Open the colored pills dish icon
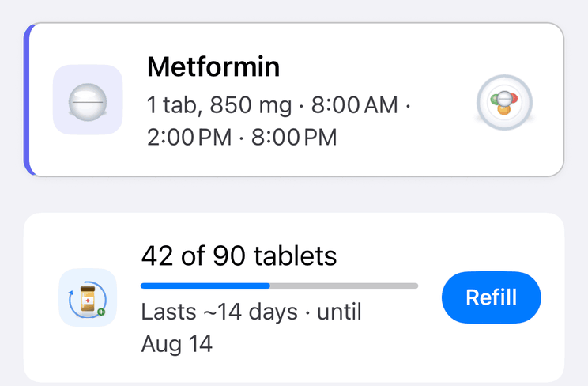The height and width of the screenshot is (386, 588). (504, 102)
